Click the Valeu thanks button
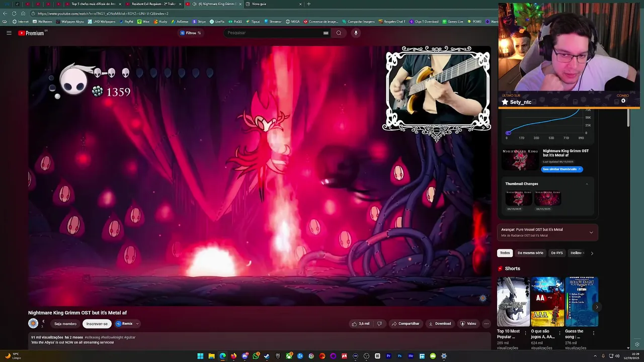Screen dimensions: 644x362 coord(468,324)
